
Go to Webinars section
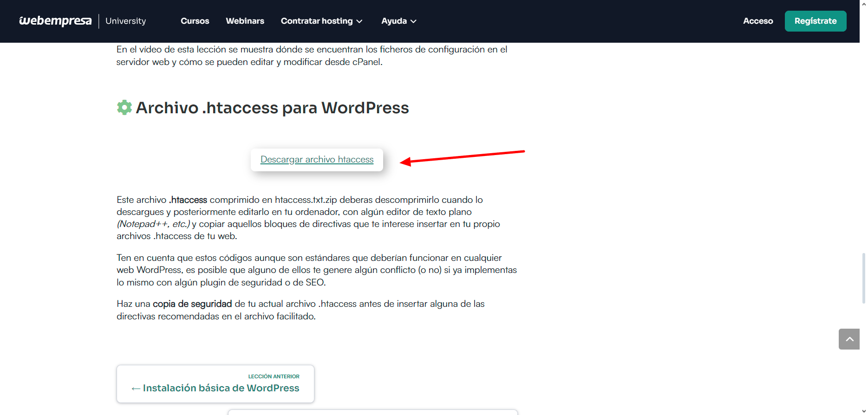pyautogui.click(x=245, y=21)
